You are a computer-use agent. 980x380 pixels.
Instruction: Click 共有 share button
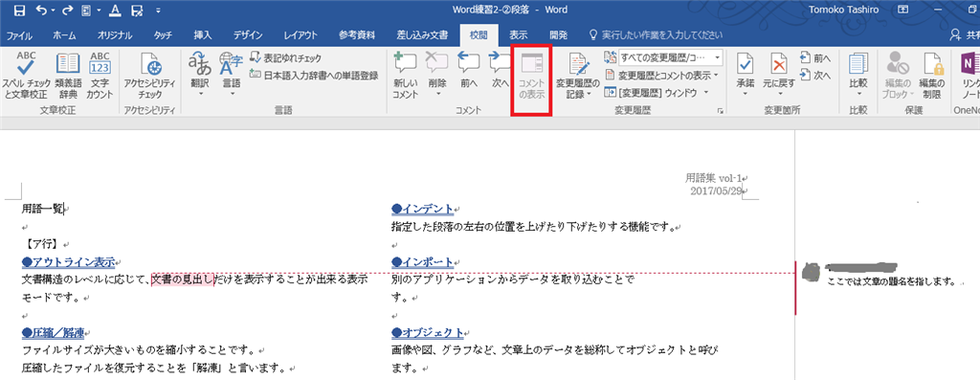coord(965,35)
